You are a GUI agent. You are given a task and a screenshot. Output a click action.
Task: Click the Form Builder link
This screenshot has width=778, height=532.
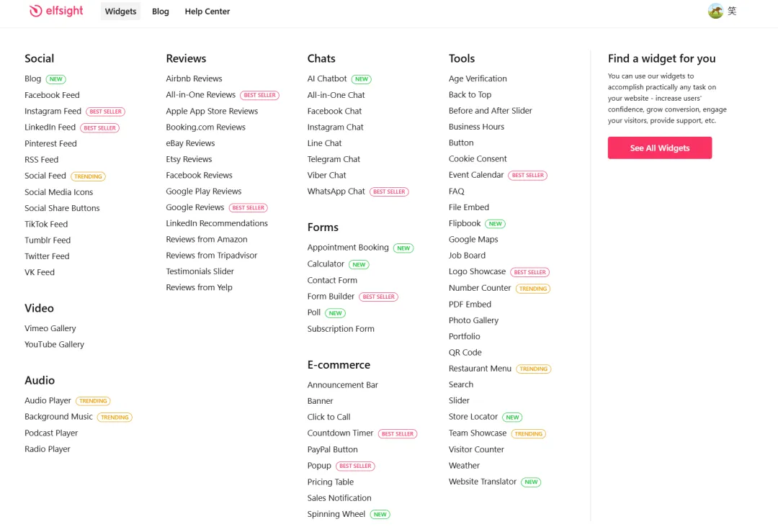pyautogui.click(x=331, y=297)
